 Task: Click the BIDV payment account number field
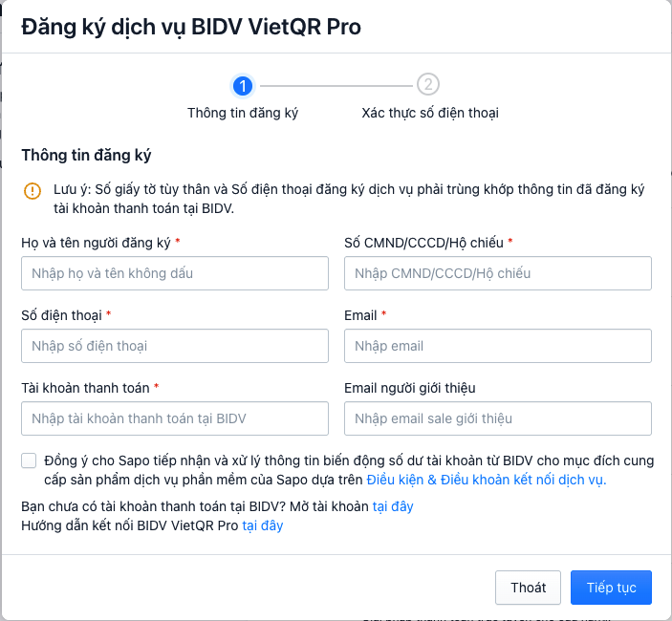(175, 418)
